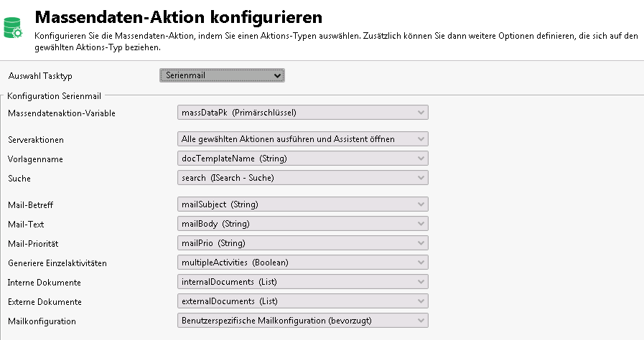
Task: Click the Auswahl Tasktyp label
Action: click(x=40, y=76)
